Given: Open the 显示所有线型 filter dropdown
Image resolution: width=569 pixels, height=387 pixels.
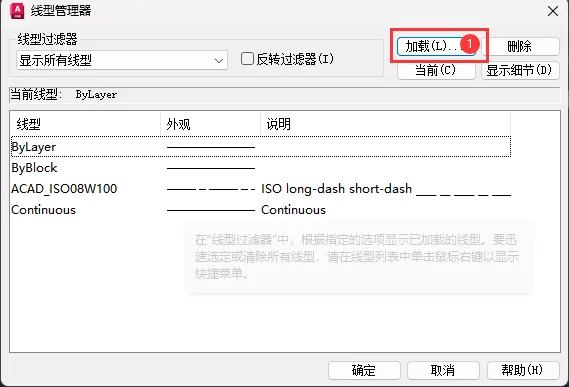Looking at the screenshot, I should pos(122,60).
